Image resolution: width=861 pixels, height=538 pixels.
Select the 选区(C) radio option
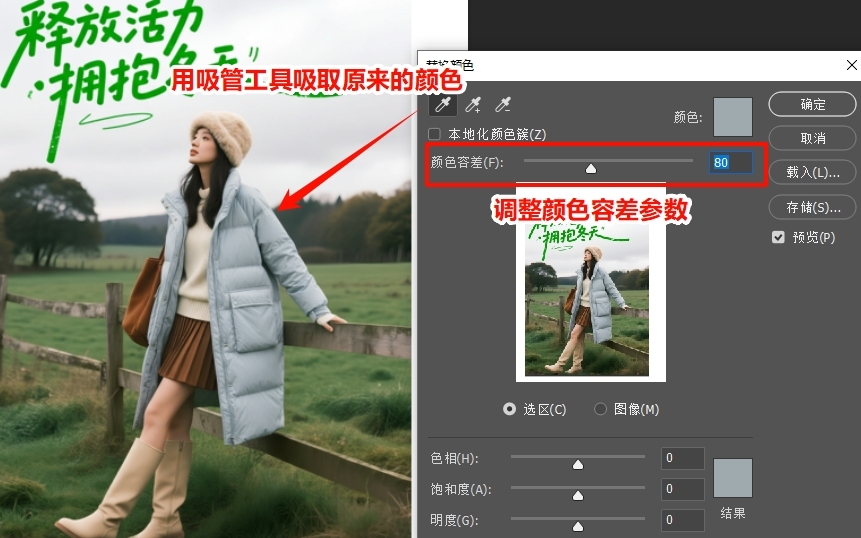pos(510,409)
